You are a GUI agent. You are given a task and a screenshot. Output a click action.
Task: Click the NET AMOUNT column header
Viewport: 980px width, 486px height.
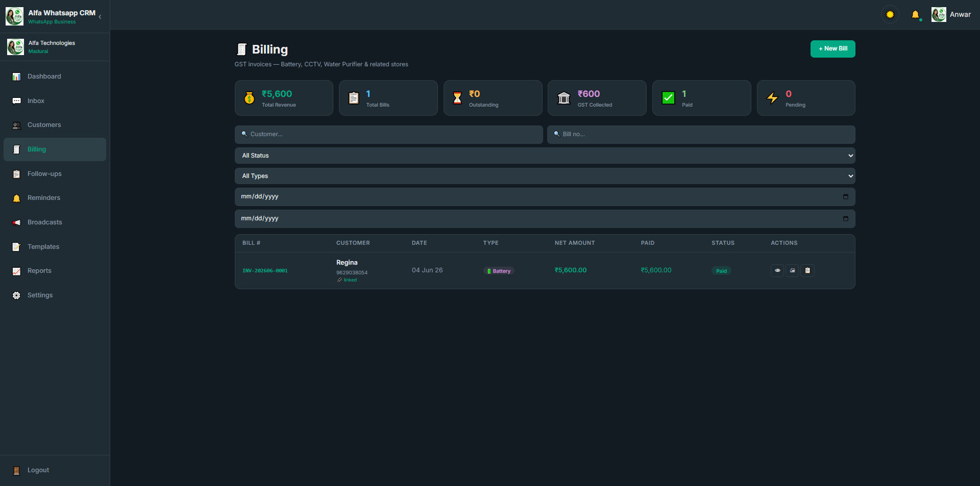point(575,243)
